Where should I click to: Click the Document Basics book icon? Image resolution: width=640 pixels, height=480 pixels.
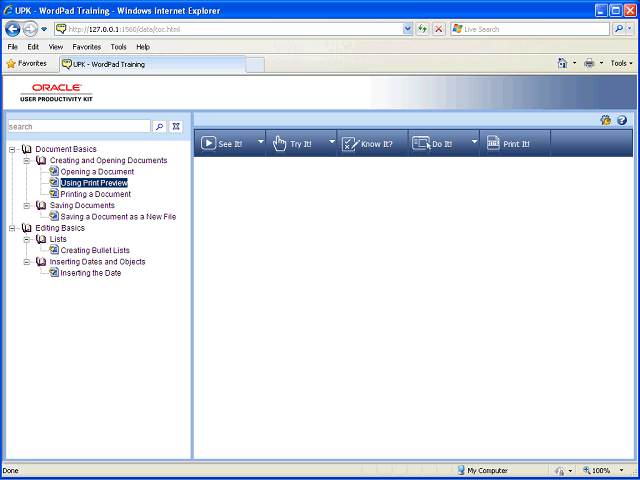pyautogui.click(x=27, y=149)
